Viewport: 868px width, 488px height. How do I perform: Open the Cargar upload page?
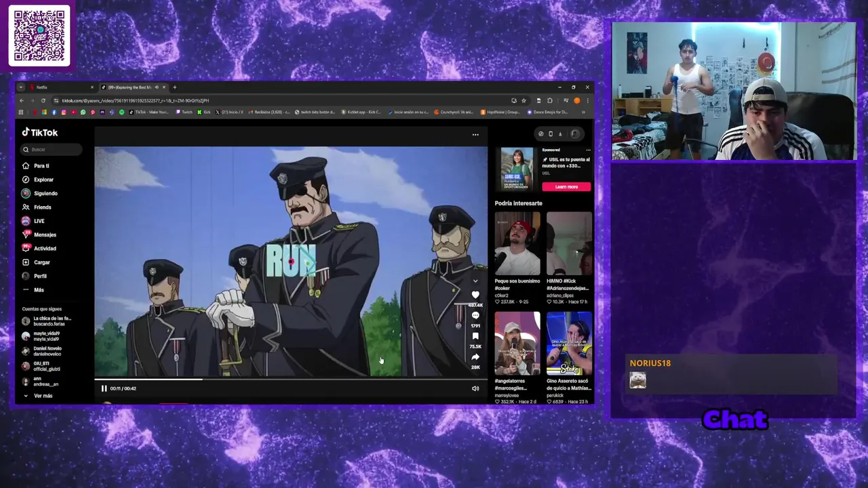[x=36, y=262]
